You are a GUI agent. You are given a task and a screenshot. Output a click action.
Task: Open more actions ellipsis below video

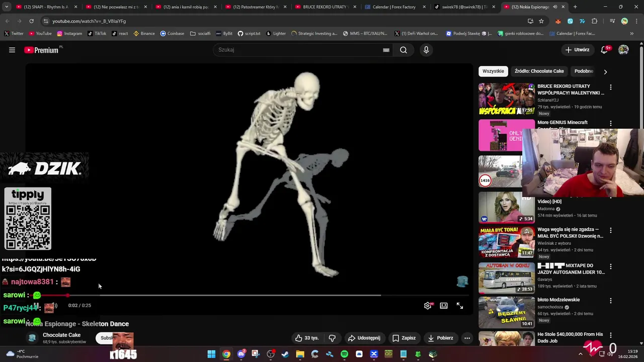[x=467, y=338]
